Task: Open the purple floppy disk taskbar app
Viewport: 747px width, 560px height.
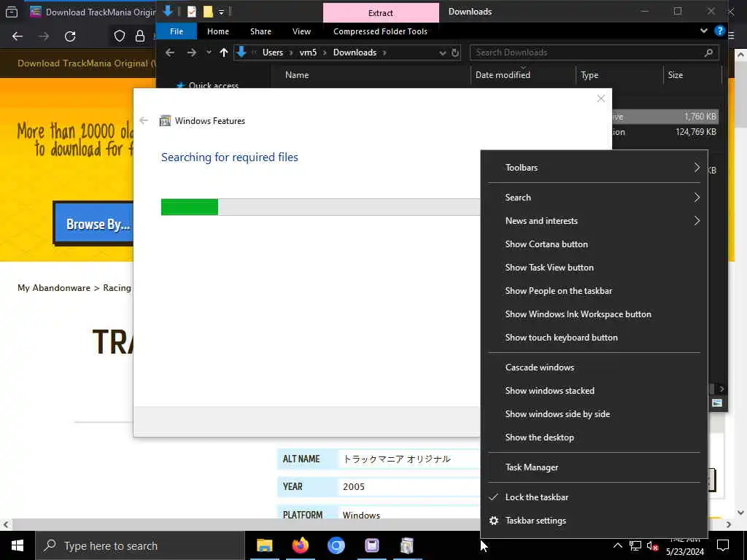Action: point(371,545)
